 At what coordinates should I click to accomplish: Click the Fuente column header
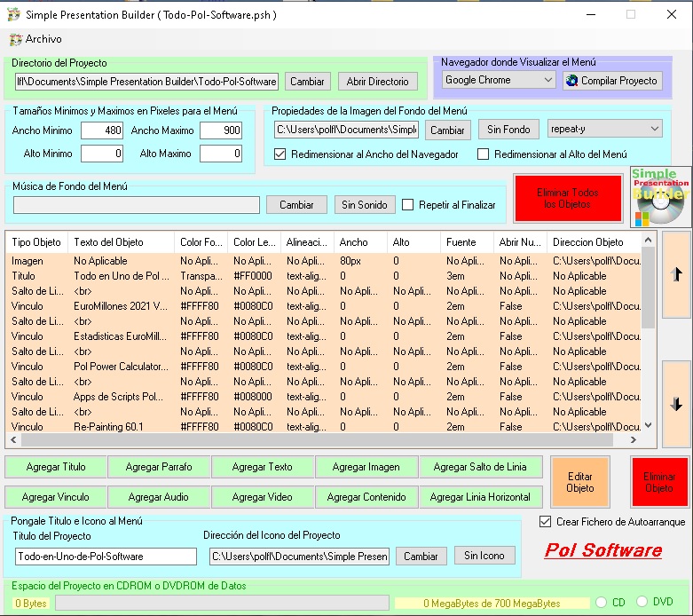(461, 242)
